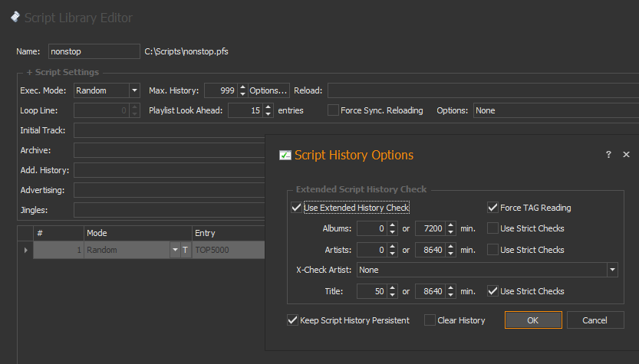Click the Artists minutes field showing 8640
This screenshot has width=639, height=364.
430,250
